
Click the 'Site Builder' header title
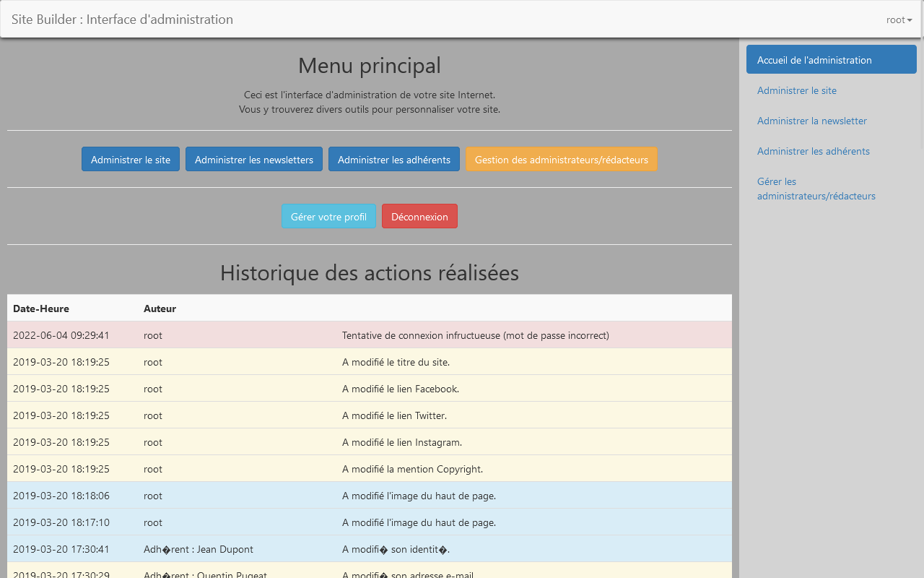point(122,20)
